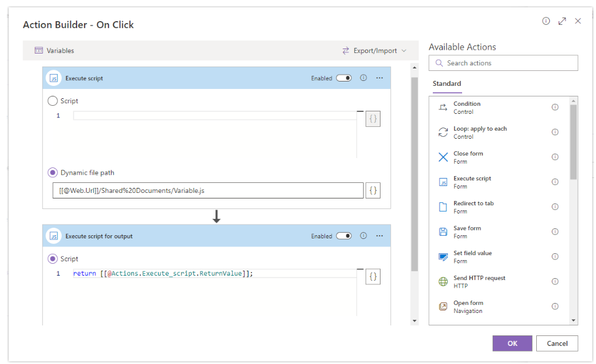
Task: Click the builder canvas scrollbar down arrow
Action: (414, 321)
